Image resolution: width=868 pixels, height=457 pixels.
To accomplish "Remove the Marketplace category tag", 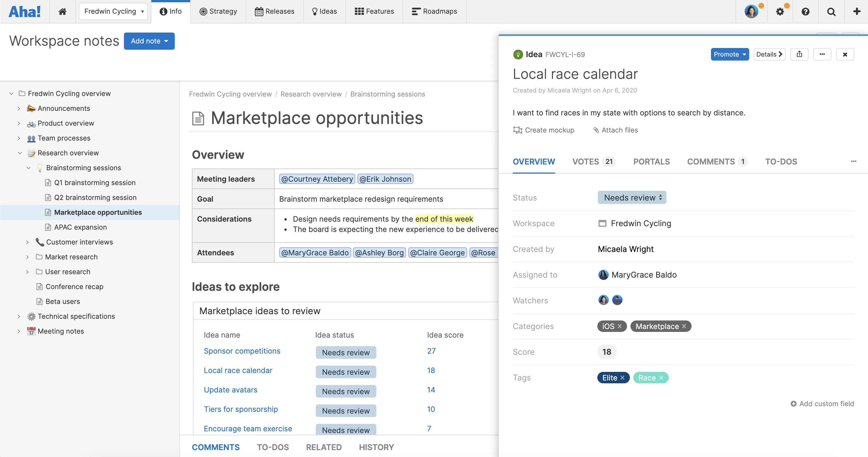I will 684,326.
